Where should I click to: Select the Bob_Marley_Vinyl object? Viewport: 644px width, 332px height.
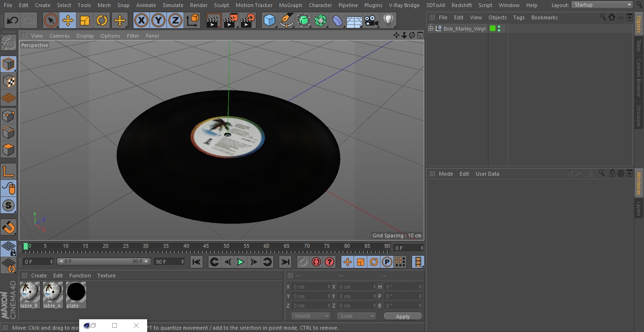tap(464, 29)
